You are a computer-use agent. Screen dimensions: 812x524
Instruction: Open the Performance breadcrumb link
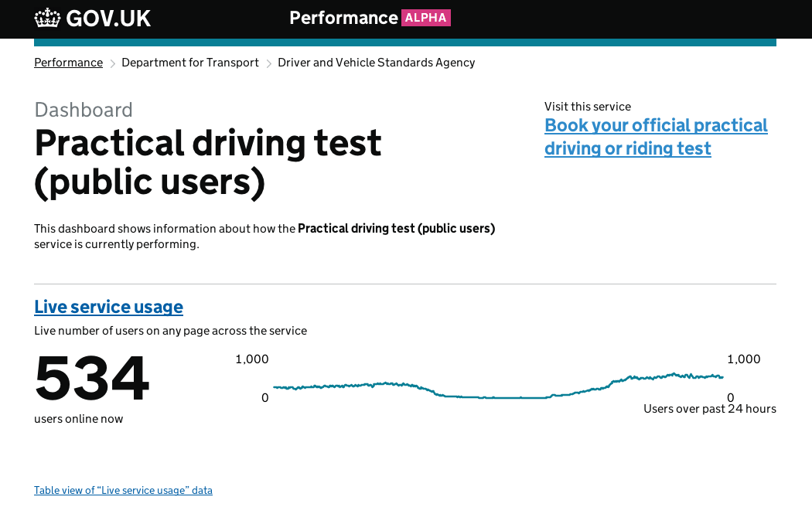(68, 62)
